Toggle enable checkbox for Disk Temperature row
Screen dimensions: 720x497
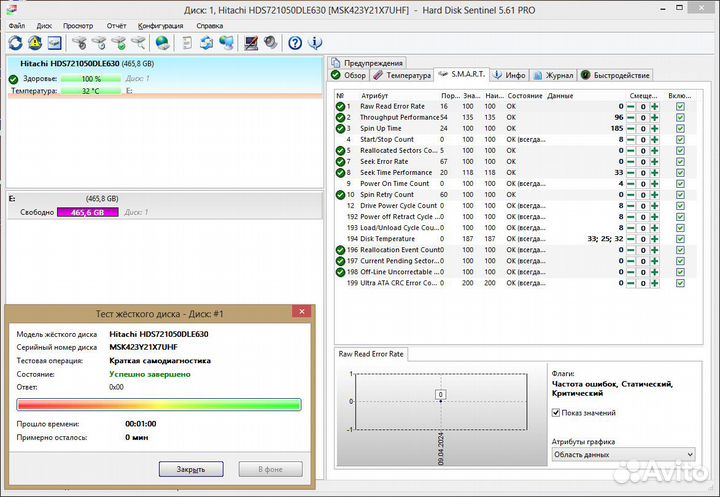[680, 239]
